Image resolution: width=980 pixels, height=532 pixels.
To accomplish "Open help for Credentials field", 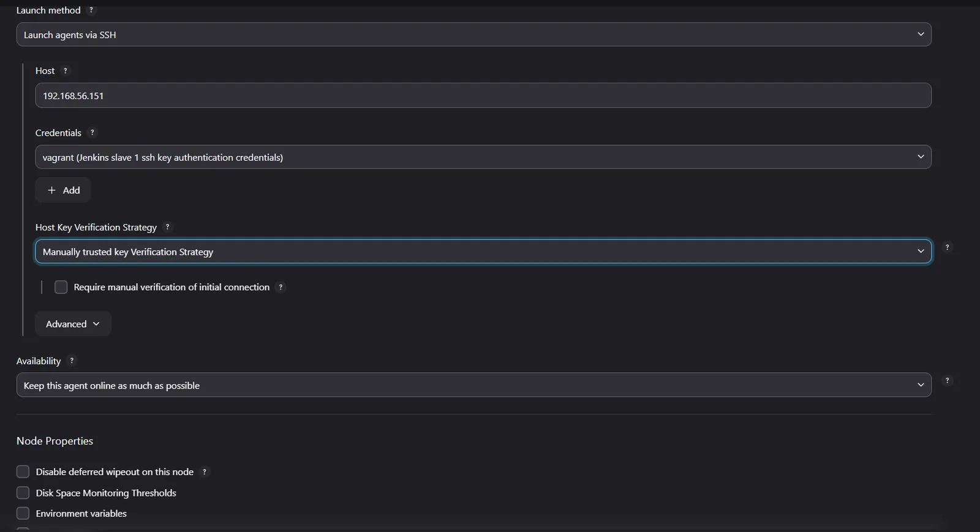I will [x=92, y=132].
